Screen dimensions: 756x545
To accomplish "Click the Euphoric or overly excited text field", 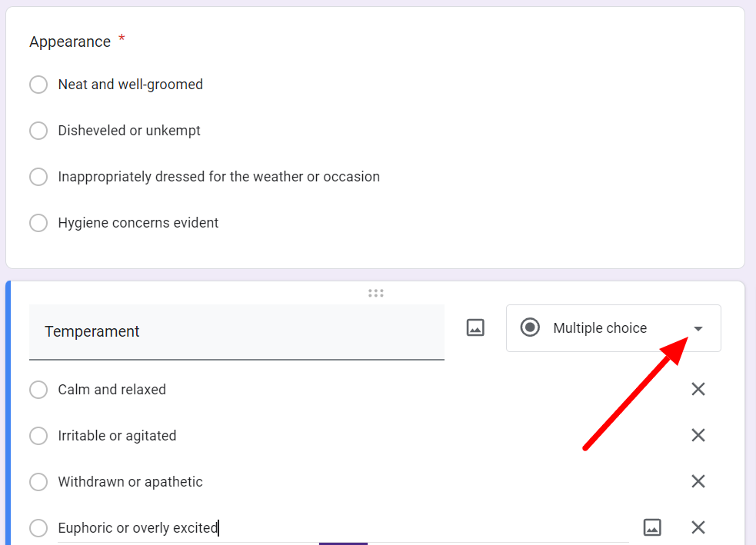I will pos(343,527).
